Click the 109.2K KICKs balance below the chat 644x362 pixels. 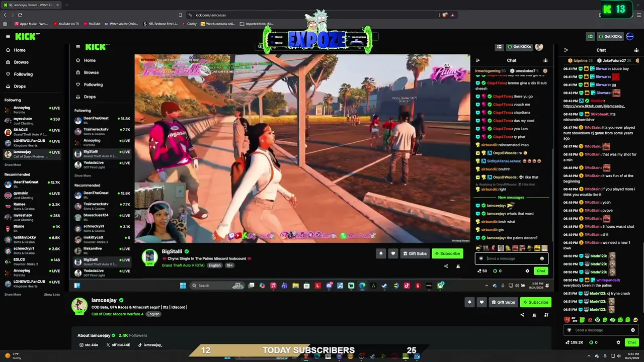(574, 342)
